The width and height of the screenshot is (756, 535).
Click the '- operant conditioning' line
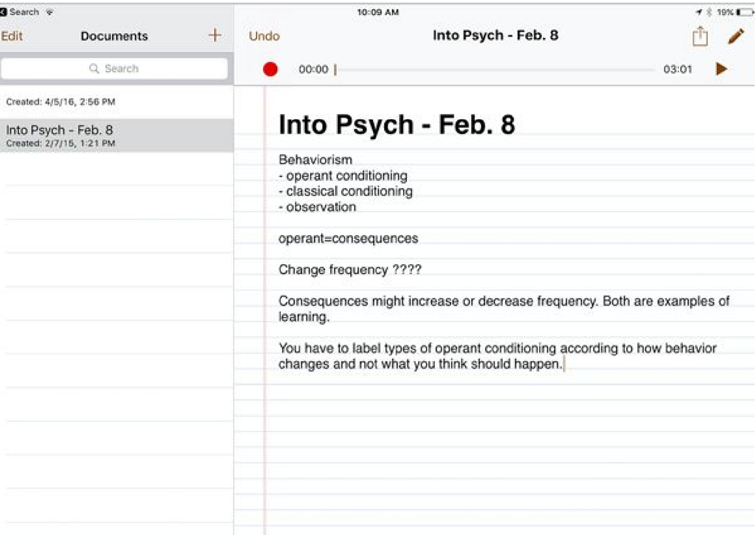pos(343,176)
